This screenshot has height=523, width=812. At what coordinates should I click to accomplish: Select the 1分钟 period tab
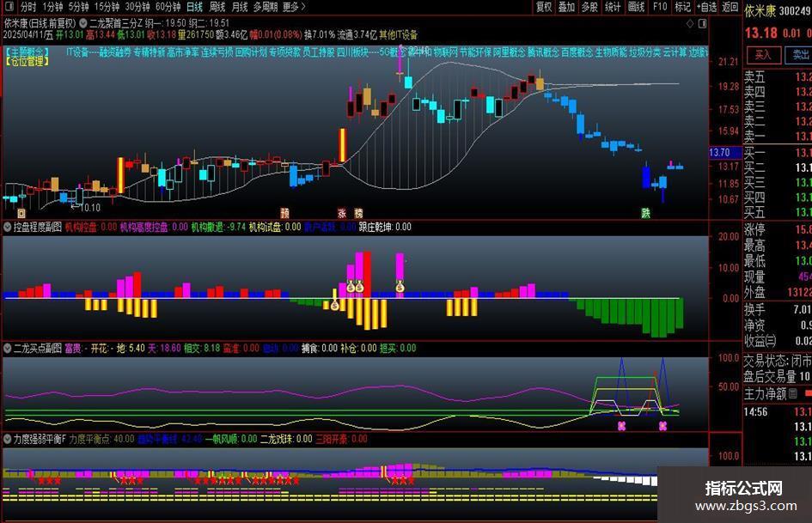52,7
